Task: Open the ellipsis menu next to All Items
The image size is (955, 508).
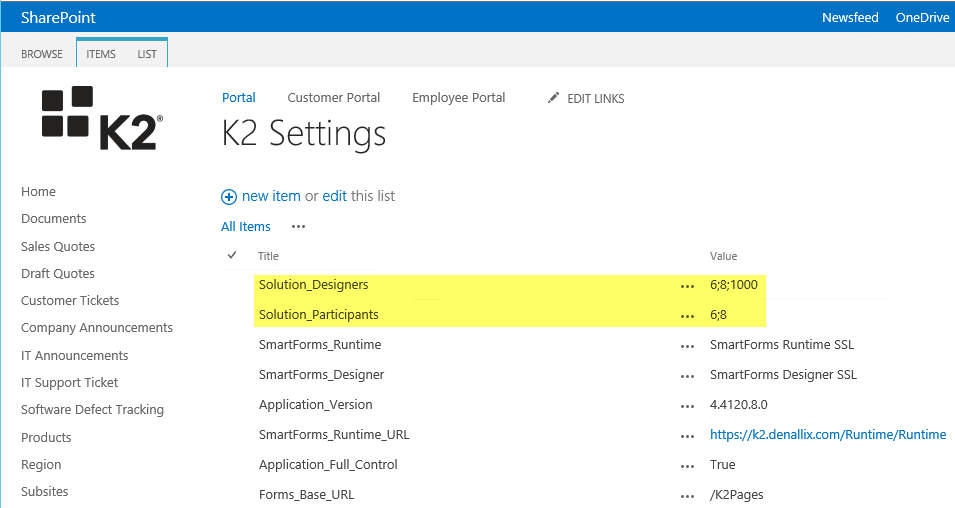Action: (298, 227)
